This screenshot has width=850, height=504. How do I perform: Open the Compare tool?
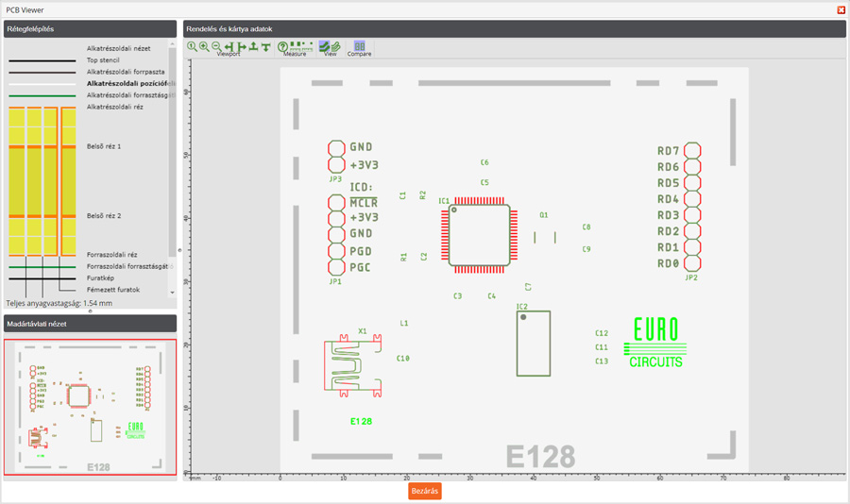pos(359,46)
